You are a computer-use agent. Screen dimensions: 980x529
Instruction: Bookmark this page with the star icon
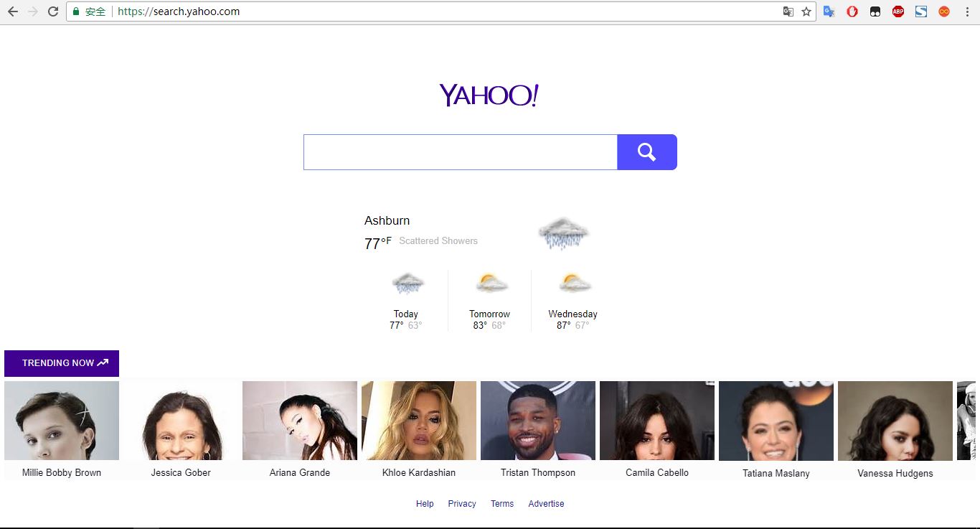(806, 11)
